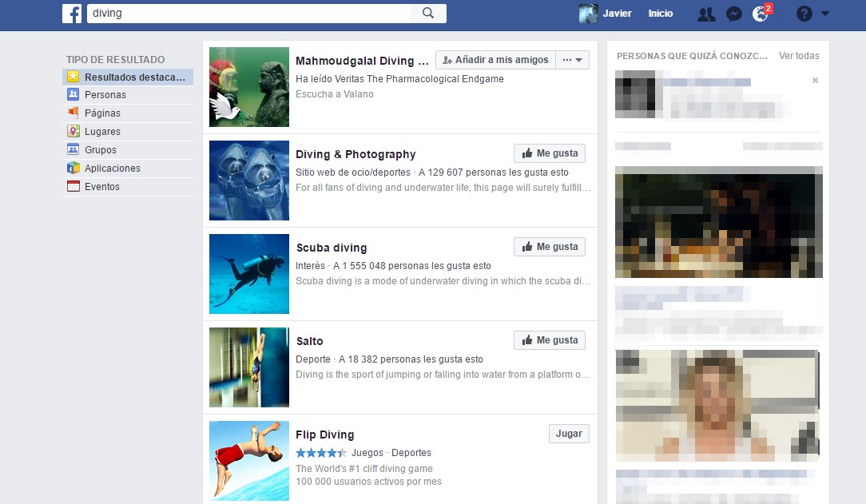Add Mahmoudgalal Diving to friends
The height and width of the screenshot is (504, 866).
tap(495, 60)
